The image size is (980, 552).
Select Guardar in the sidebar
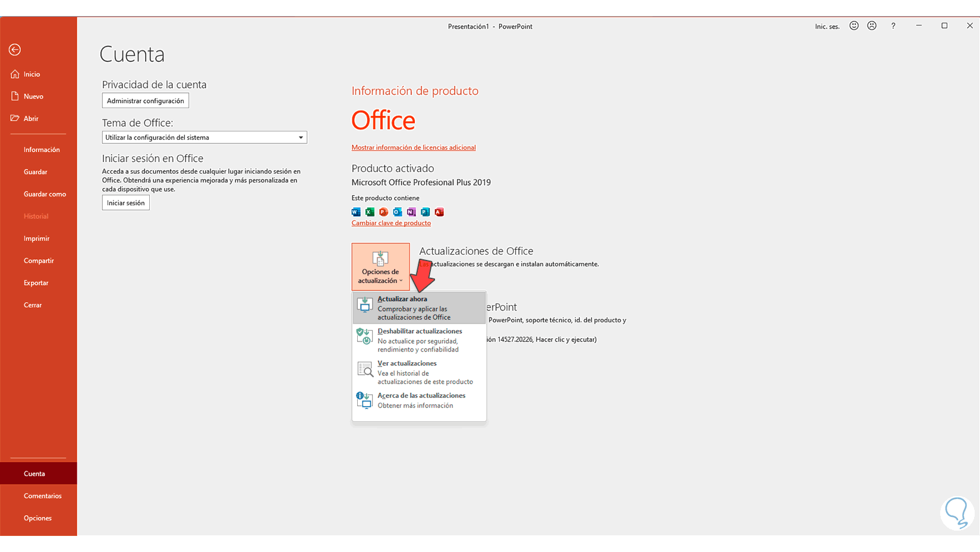39,172
